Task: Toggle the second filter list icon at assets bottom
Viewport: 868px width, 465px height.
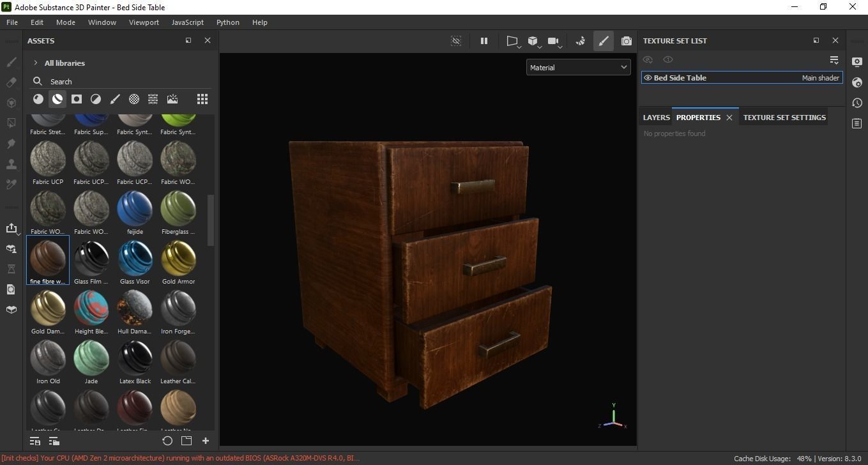Action: pos(54,441)
